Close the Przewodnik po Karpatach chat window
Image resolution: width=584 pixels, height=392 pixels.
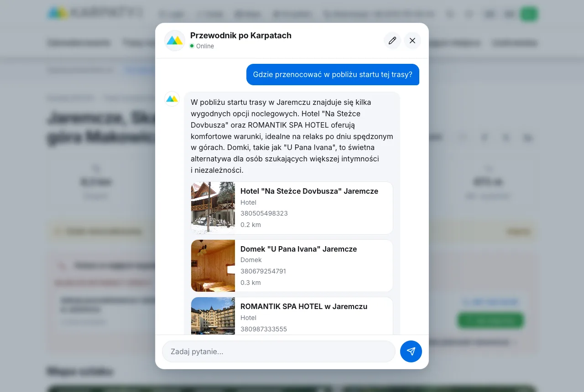[x=412, y=41]
